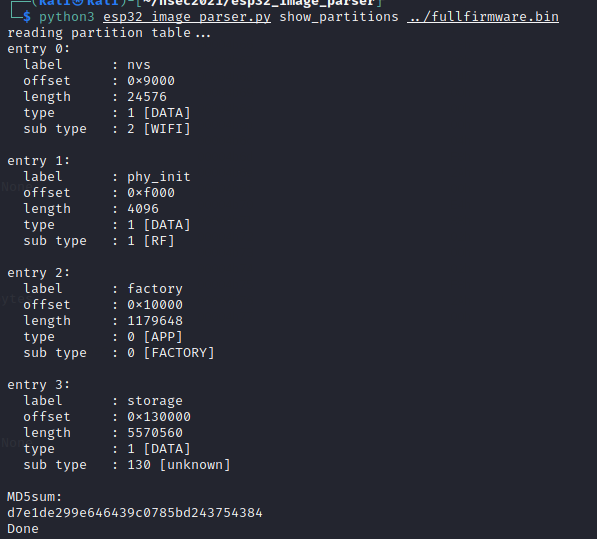This screenshot has width=597, height=539.
Task: Click the storage label value
Action: pos(155,401)
